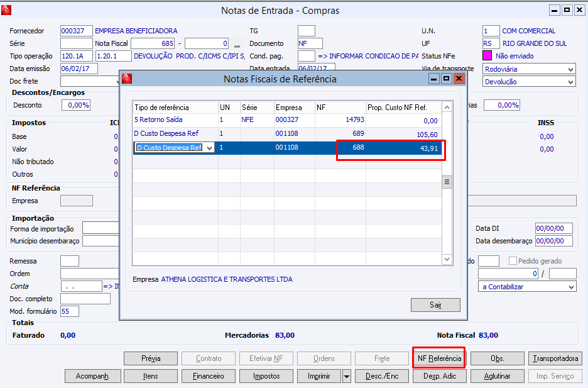Click the Sair button
The image size is (588, 388).
pos(435,305)
